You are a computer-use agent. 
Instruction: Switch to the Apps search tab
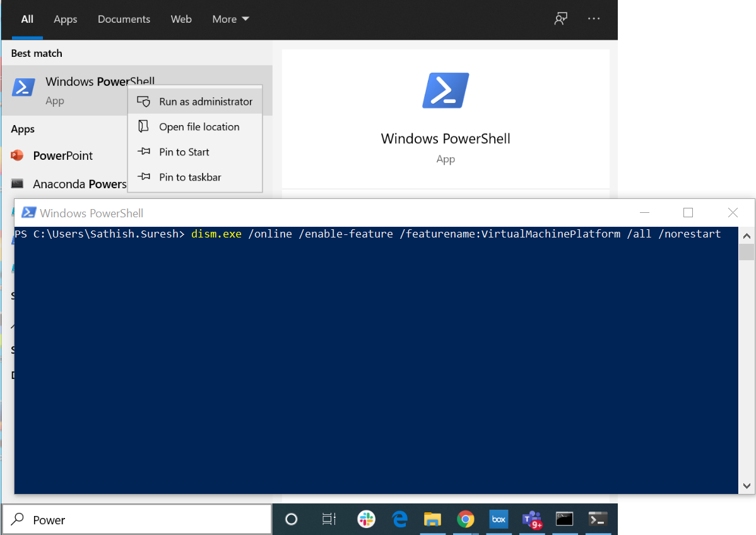65,20
